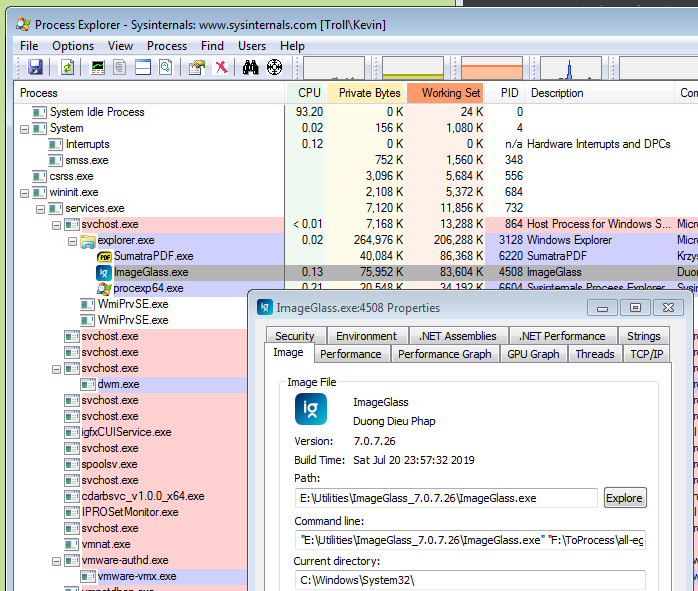Click the Command line text field
698x591 pixels.
(x=470, y=540)
